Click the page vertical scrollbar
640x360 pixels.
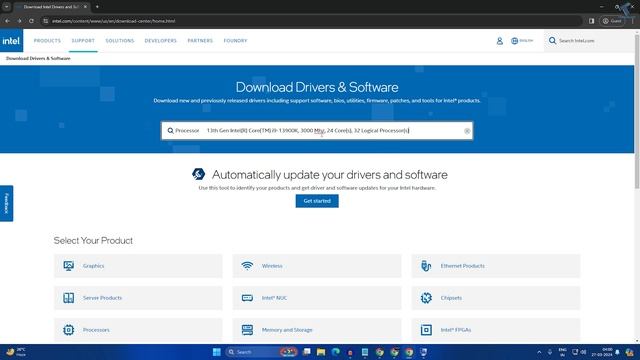click(637, 110)
